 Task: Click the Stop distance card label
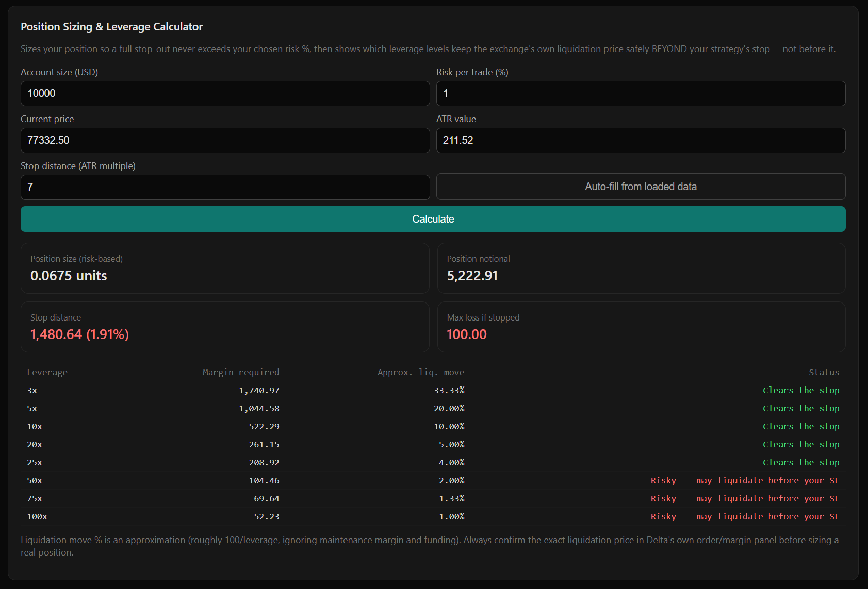pyautogui.click(x=56, y=317)
